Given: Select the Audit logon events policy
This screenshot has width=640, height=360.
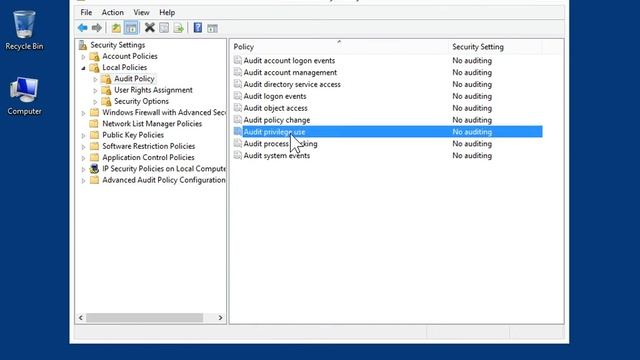Looking at the screenshot, I should [x=275, y=96].
